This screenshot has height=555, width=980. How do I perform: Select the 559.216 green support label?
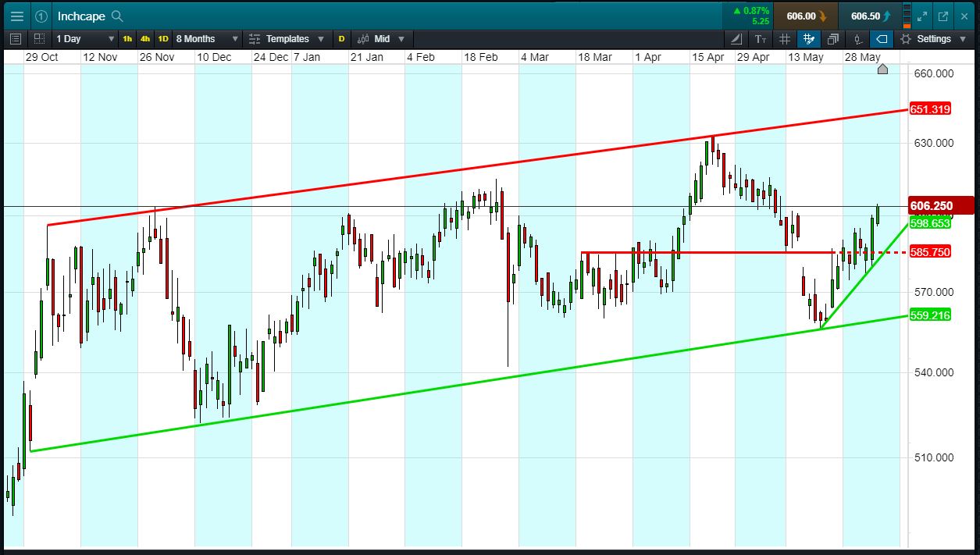pos(931,315)
